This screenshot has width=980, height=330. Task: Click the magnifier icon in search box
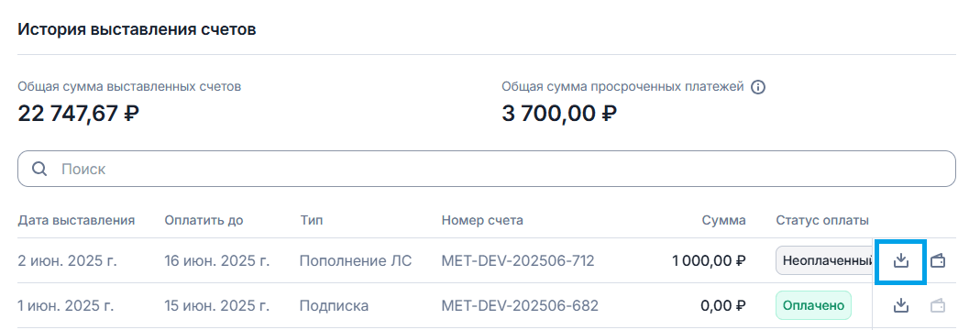point(39,169)
